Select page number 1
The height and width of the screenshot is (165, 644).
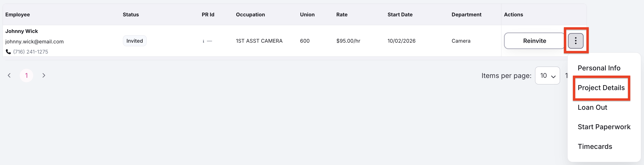click(27, 75)
